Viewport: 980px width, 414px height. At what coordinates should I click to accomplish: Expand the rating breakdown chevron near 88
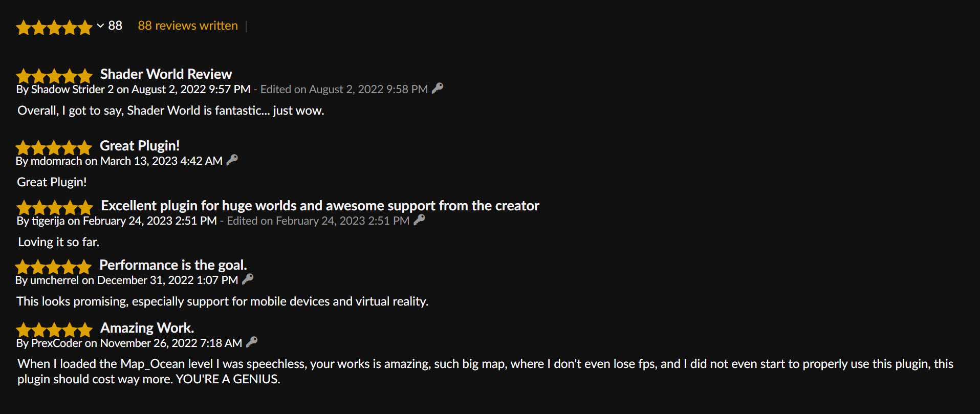coord(100,26)
